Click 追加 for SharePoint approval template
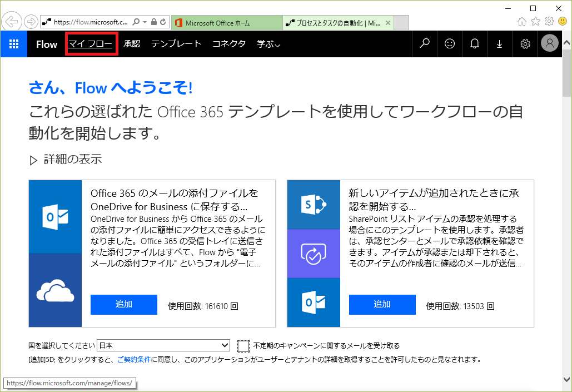 tap(382, 305)
